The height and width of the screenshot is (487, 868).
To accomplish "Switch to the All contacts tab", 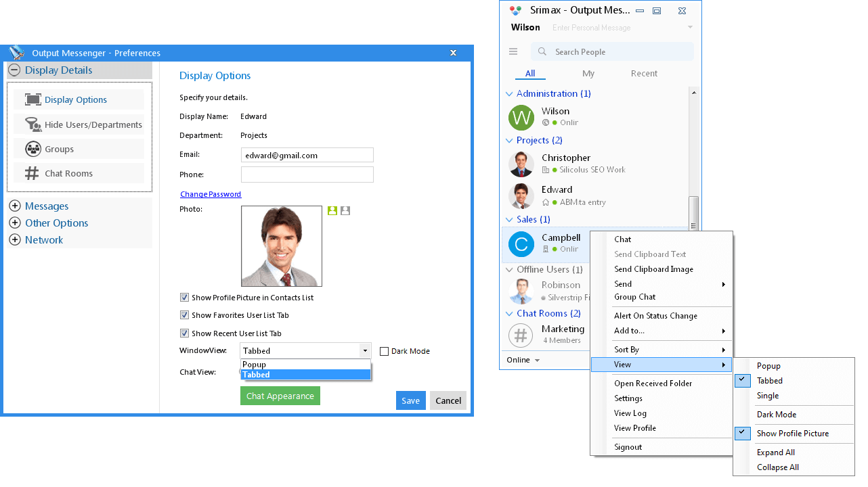I will (530, 74).
